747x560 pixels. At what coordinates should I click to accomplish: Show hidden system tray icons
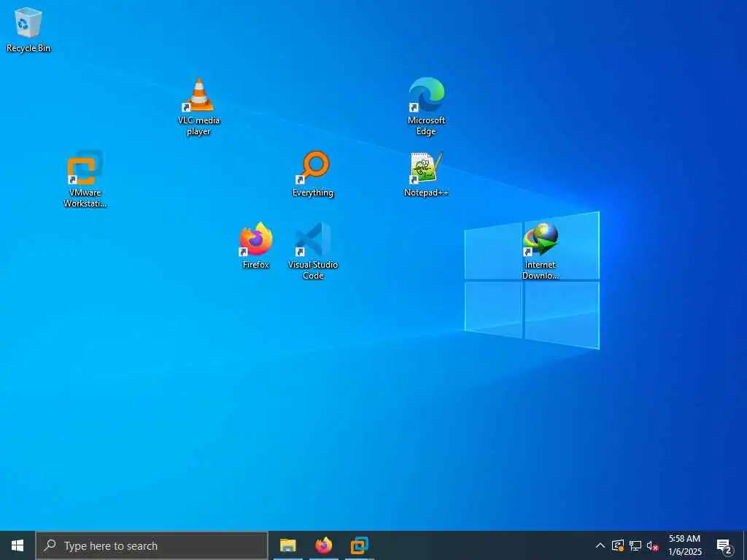pos(600,545)
